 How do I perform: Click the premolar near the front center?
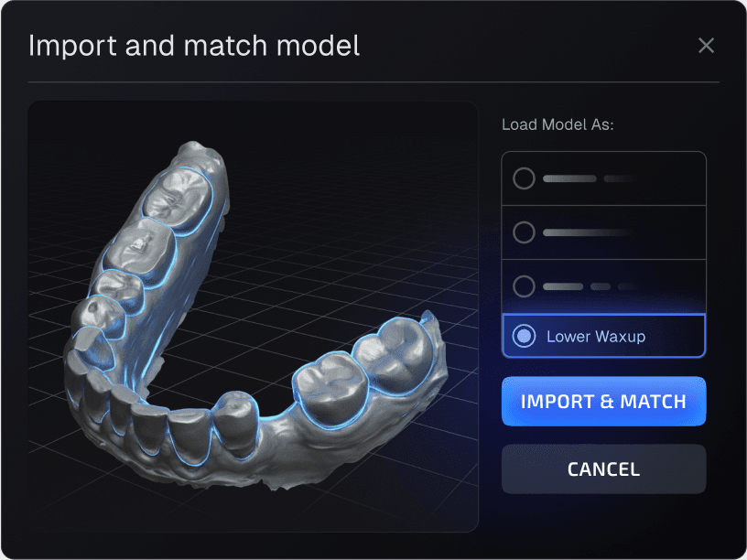click(x=237, y=419)
